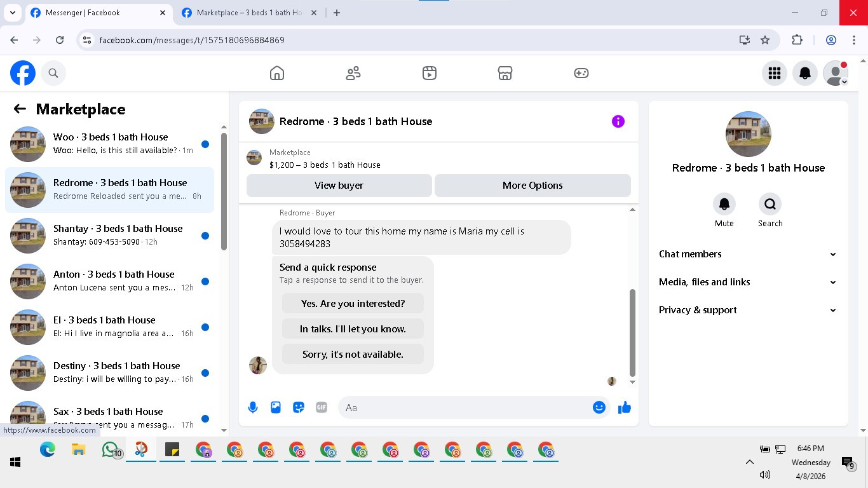Open the Facebook menu grid icon
Screen dimensions: 868x488
[x=775, y=73]
